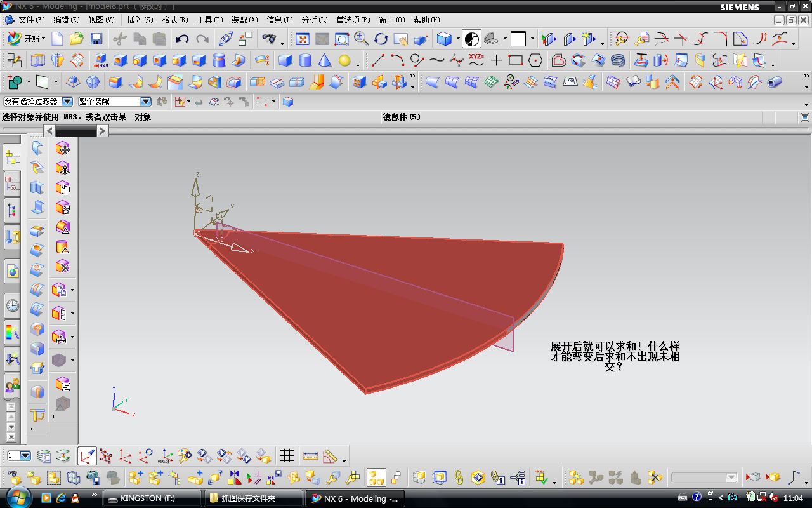The width and height of the screenshot is (812, 508).
Task: Open the 视图 (View) menu
Action: coord(101,20)
